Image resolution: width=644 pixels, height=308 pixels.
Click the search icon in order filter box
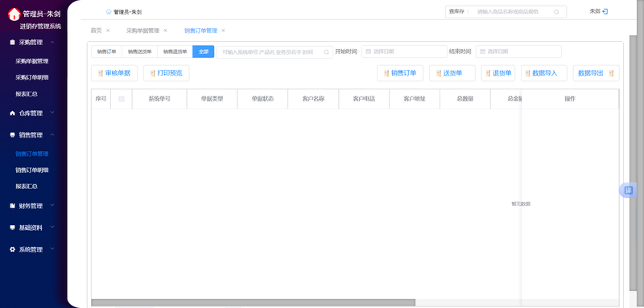tap(326, 52)
